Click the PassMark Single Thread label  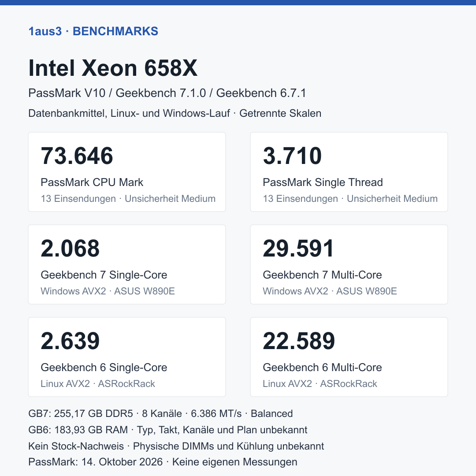click(323, 182)
